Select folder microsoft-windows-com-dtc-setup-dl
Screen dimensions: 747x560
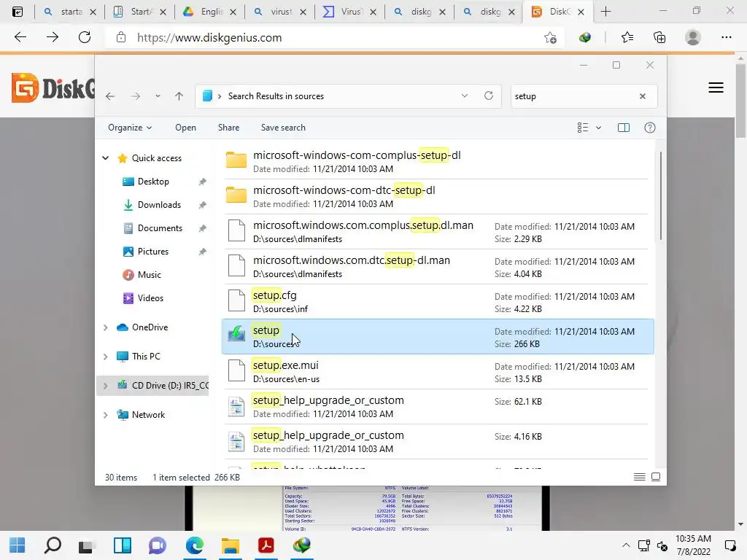(x=438, y=197)
